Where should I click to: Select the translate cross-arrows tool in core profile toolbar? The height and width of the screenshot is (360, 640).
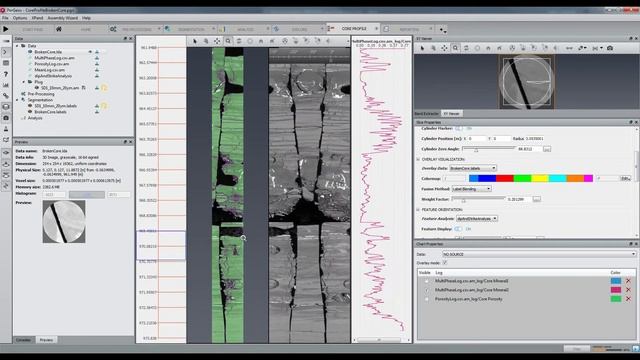pos(217,41)
